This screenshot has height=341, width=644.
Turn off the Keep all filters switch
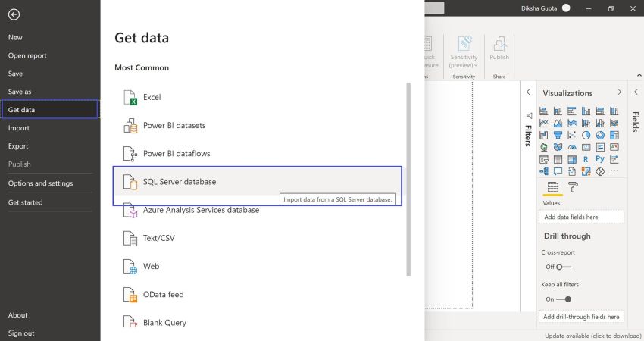tap(564, 299)
